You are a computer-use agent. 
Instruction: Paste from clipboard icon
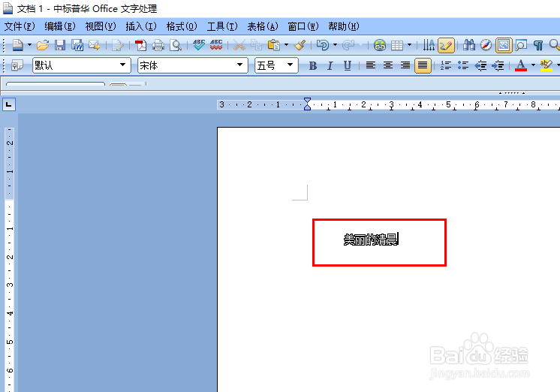(x=274, y=45)
